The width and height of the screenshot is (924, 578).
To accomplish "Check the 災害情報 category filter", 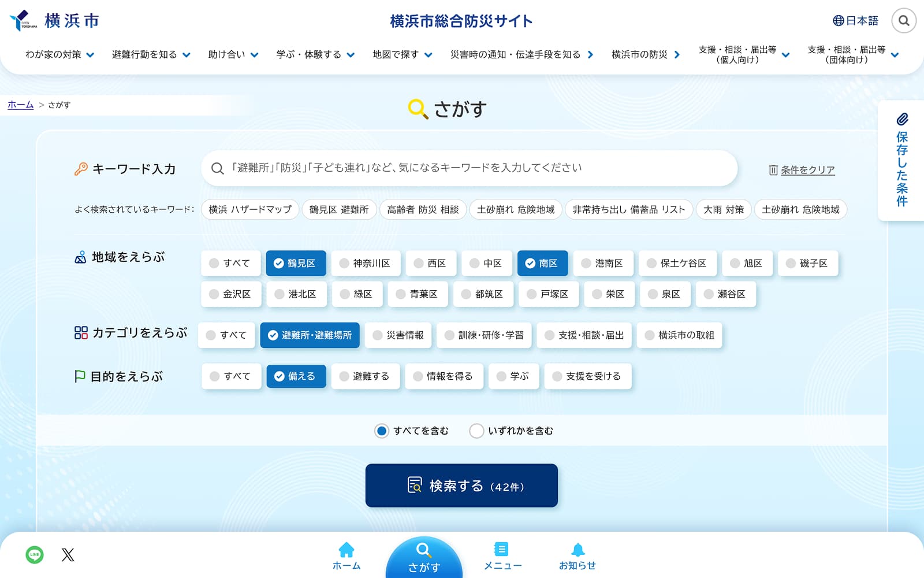I will pyautogui.click(x=398, y=335).
